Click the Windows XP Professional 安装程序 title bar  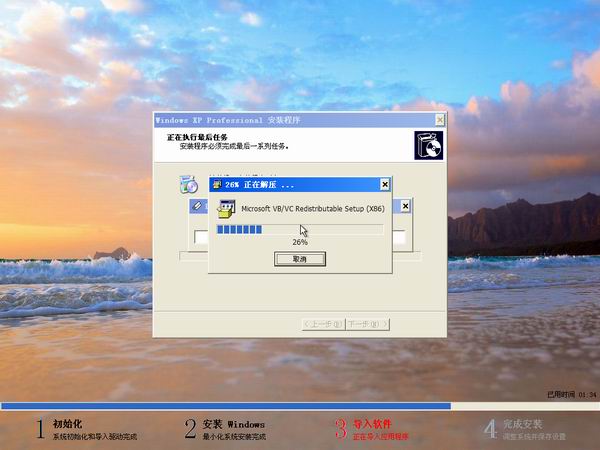[300, 120]
